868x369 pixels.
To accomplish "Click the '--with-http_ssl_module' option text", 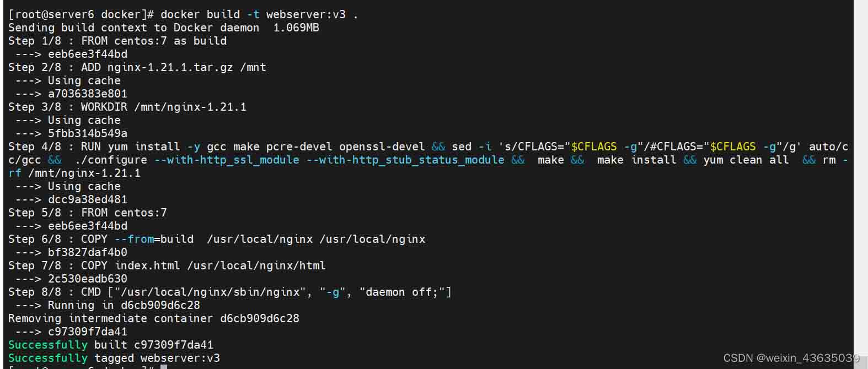I will [x=226, y=160].
